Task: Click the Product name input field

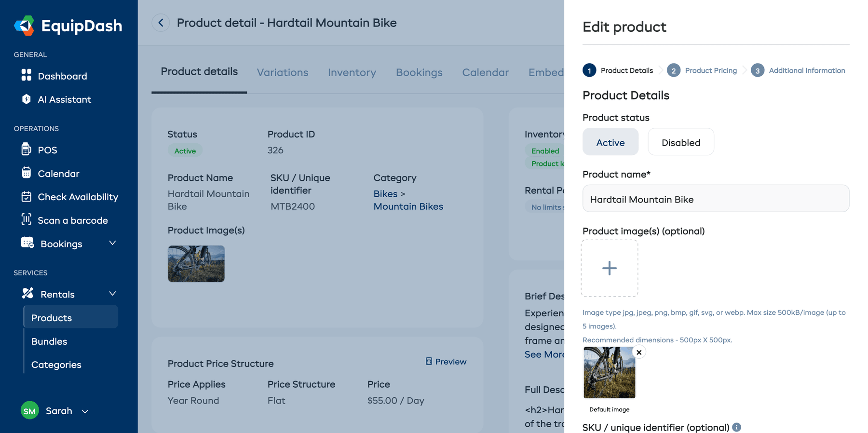Action: 716,199
